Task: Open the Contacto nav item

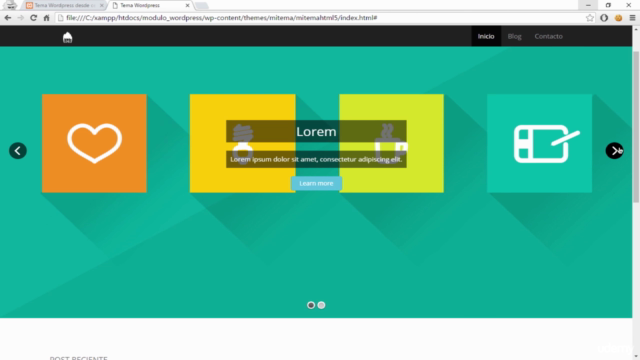Action: pyautogui.click(x=549, y=36)
